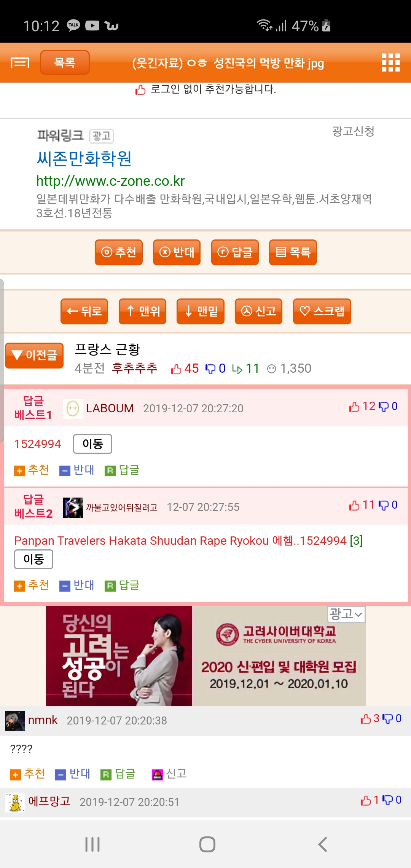Downvote LABOUM's best comment with 반대
The image size is (411, 868).
pos(77,470)
